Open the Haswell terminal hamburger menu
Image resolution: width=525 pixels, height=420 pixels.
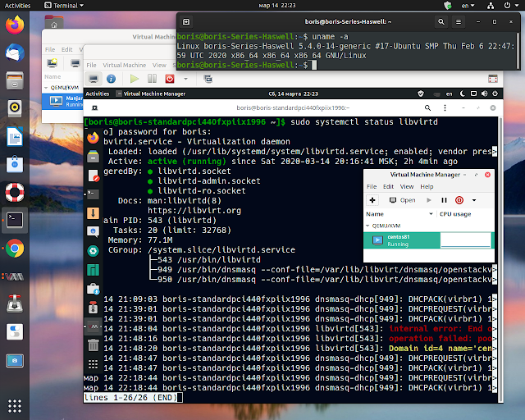459,22
